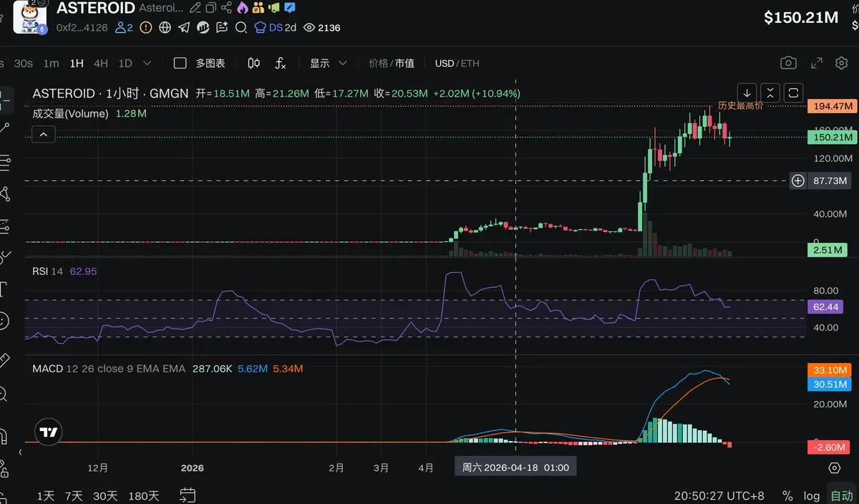859x504 pixels.
Task: Set the range to 180天
Action: (x=144, y=495)
